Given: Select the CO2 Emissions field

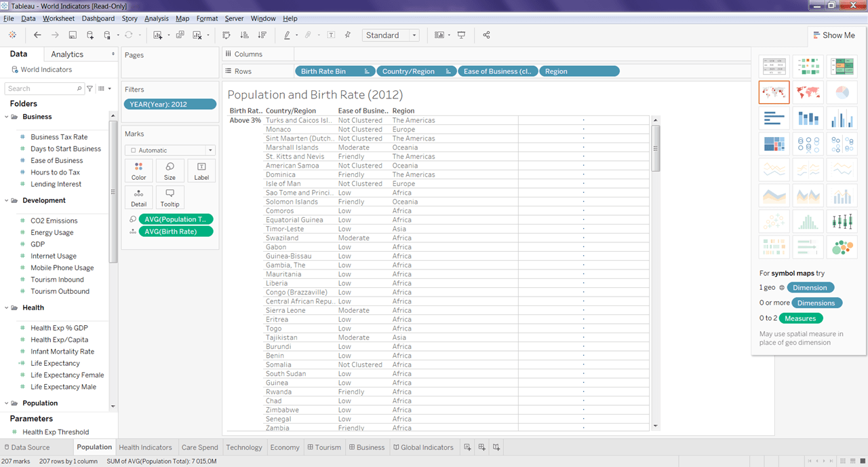Looking at the screenshot, I should tap(54, 221).
